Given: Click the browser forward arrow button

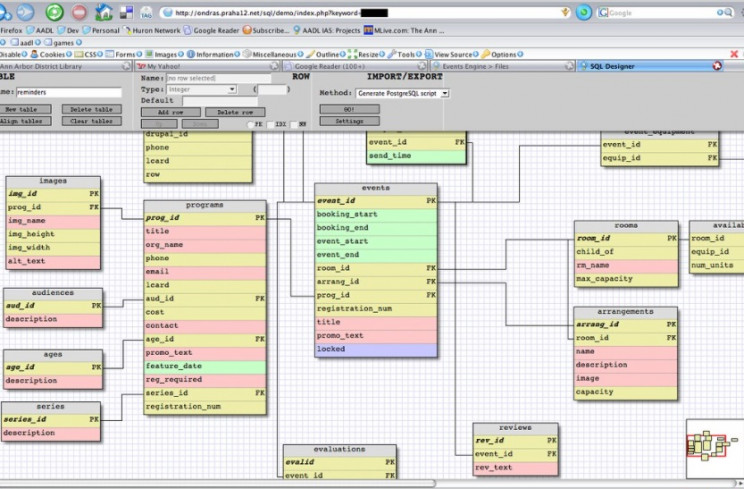Looking at the screenshot, I should point(26,12).
